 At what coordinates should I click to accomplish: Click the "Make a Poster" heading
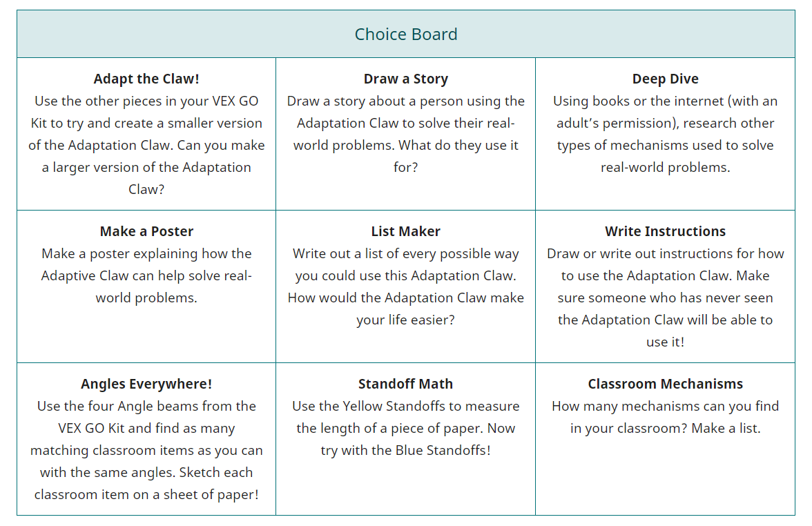click(146, 231)
